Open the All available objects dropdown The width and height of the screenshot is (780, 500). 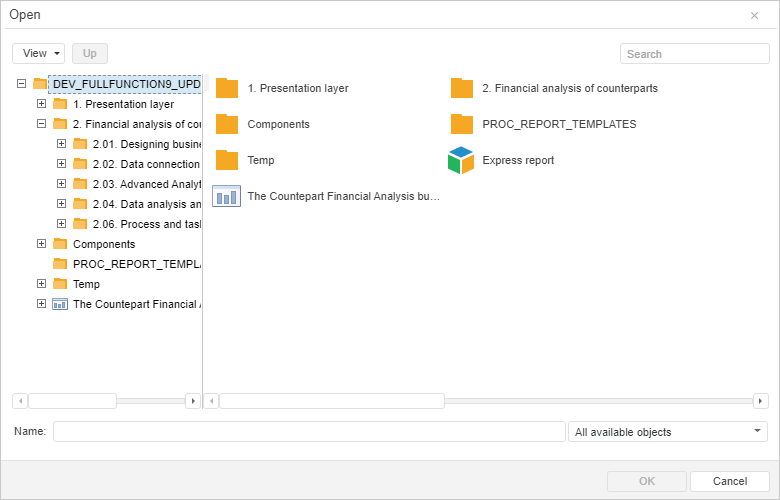click(x=667, y=432)
